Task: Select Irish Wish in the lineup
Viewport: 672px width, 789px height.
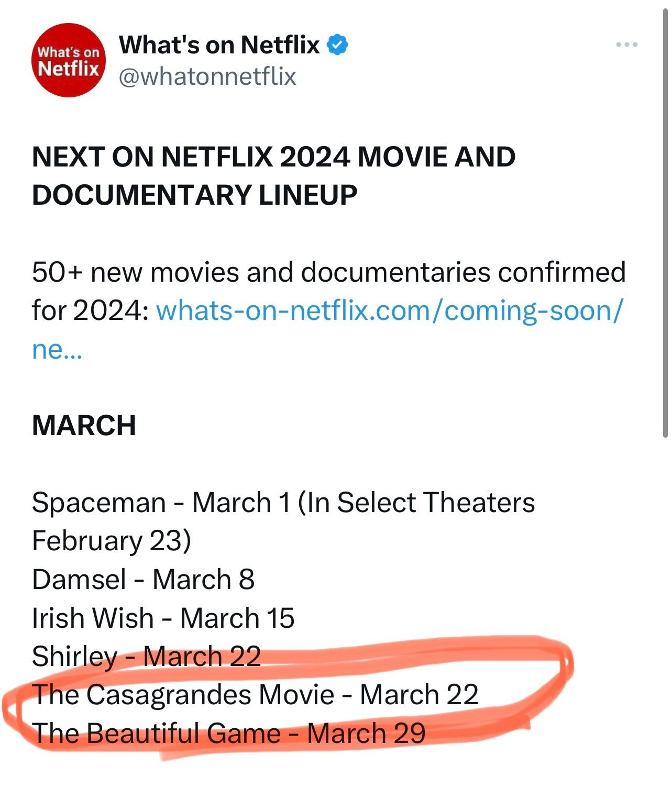Action: point(162,618)
